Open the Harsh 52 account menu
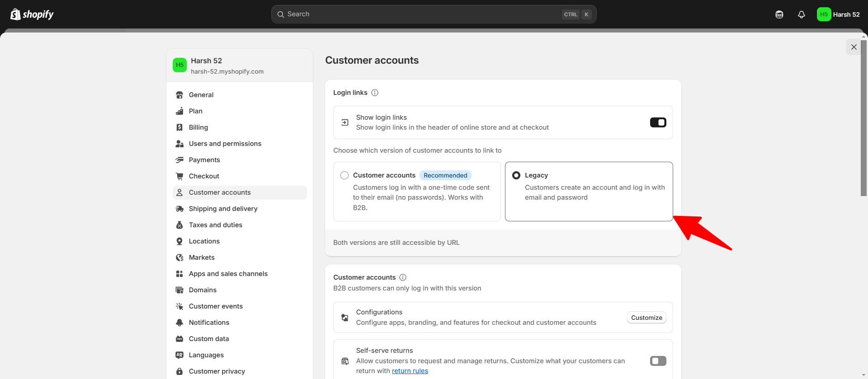Viewport: 868px width, 379px height. (838, 14)
